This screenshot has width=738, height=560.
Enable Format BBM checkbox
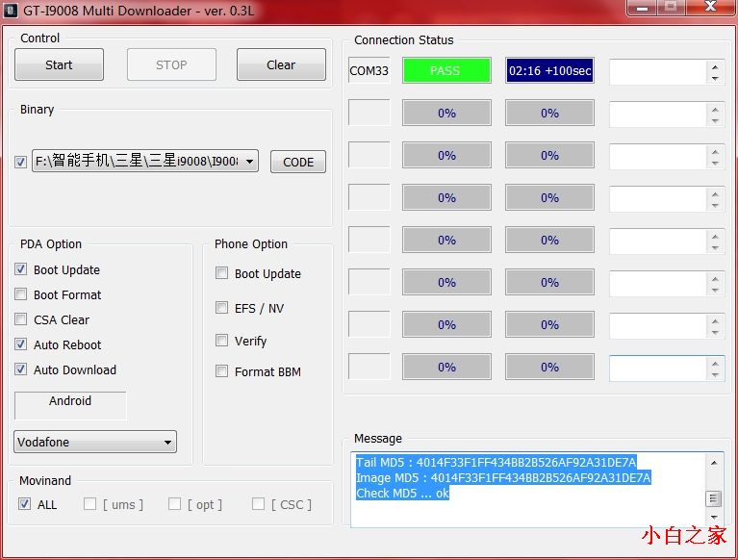221,370
